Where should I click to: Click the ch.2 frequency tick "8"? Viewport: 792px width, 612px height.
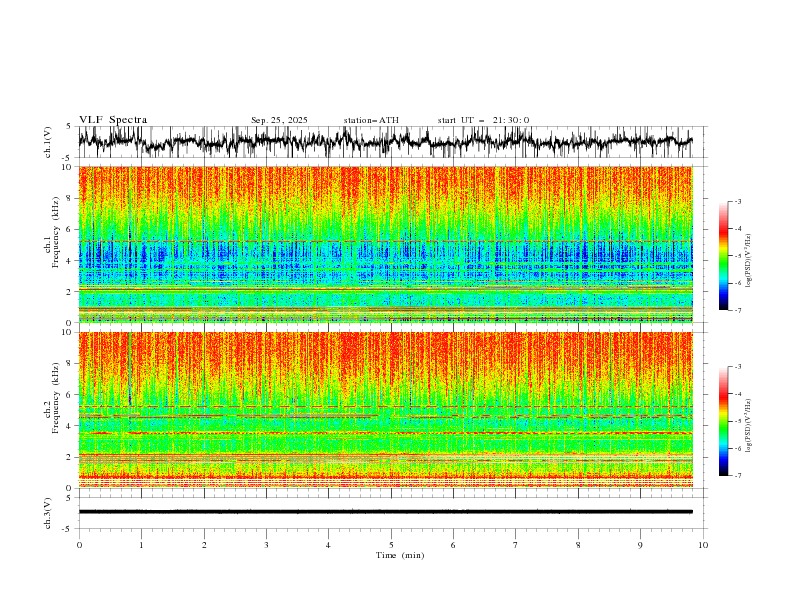pyautogui.click(x=70, y=364)
